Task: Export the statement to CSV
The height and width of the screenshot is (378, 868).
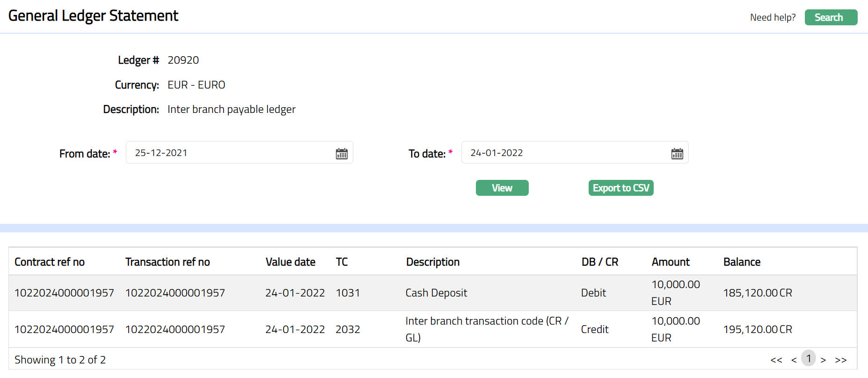Action: pyautogui.click(x=620, y=188)
